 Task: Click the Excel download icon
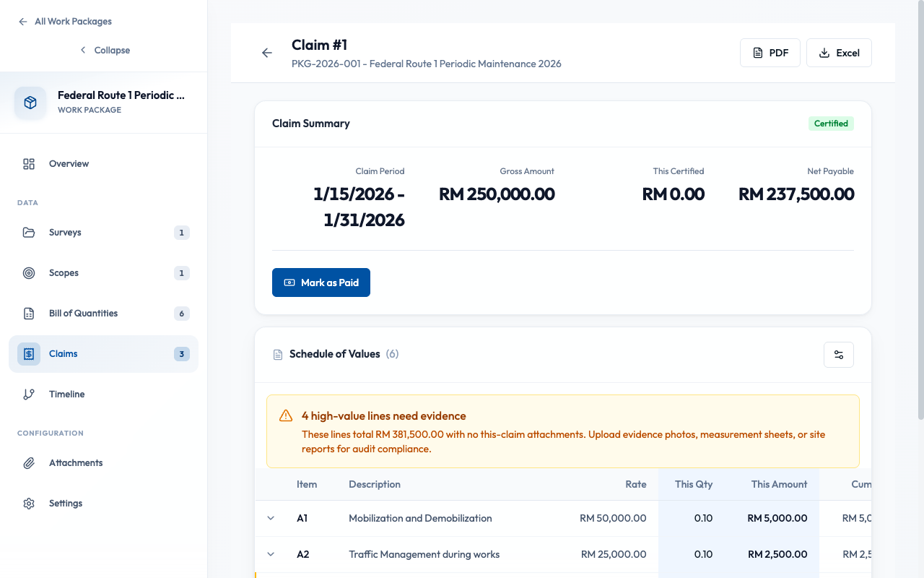[x=823, y=52]
